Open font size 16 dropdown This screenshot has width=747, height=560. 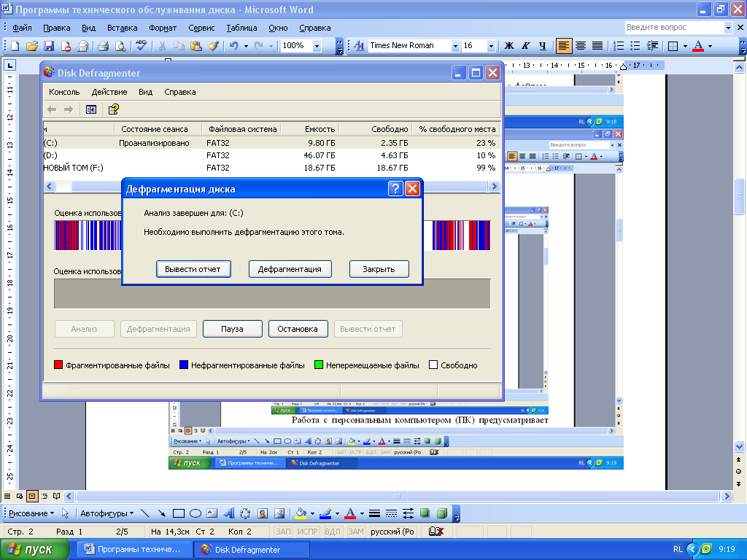click(x=491, y=46)
